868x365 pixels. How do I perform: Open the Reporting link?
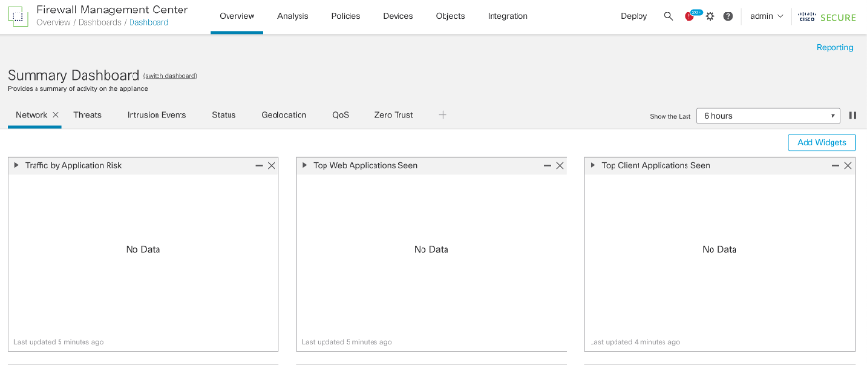(834, 48)
